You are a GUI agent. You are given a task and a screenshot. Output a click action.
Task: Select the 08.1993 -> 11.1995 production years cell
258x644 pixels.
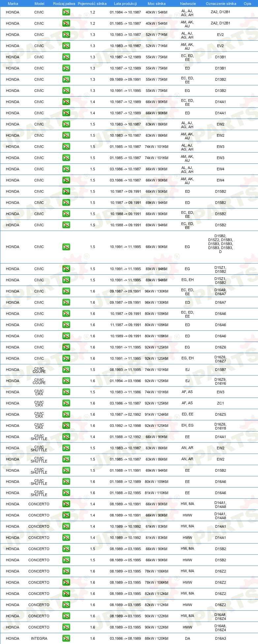pos(125,370)
